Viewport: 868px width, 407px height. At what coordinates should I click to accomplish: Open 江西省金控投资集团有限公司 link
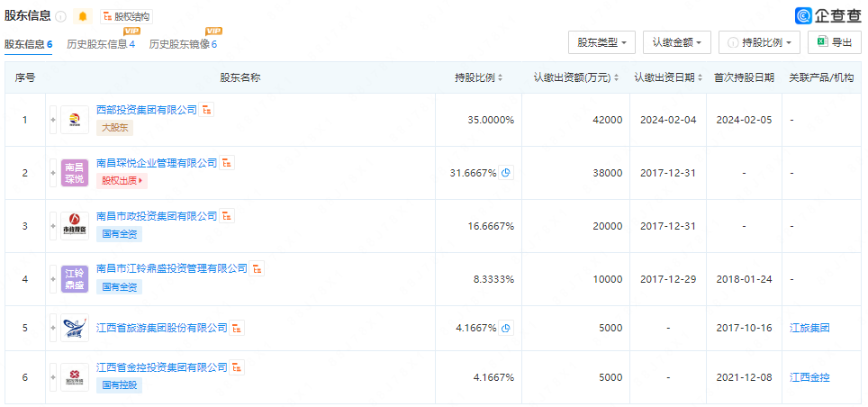[x=162, y=367]
